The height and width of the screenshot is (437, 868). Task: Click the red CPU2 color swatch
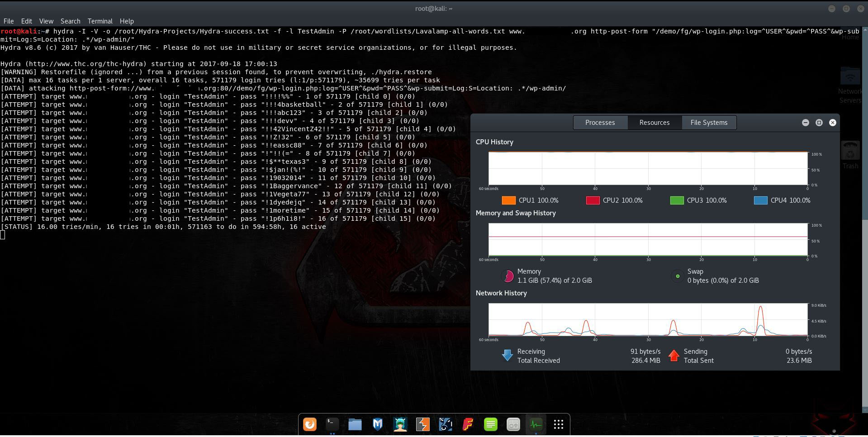593,200
